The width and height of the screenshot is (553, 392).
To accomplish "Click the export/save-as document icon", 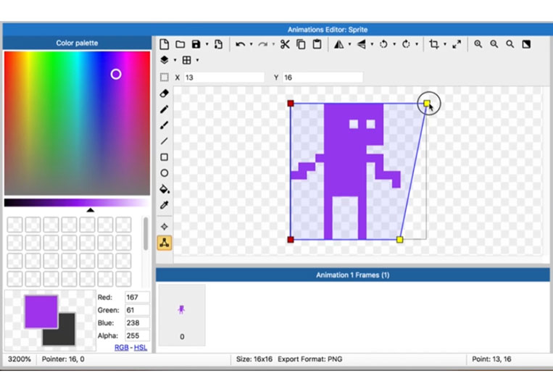I will 218,44.
